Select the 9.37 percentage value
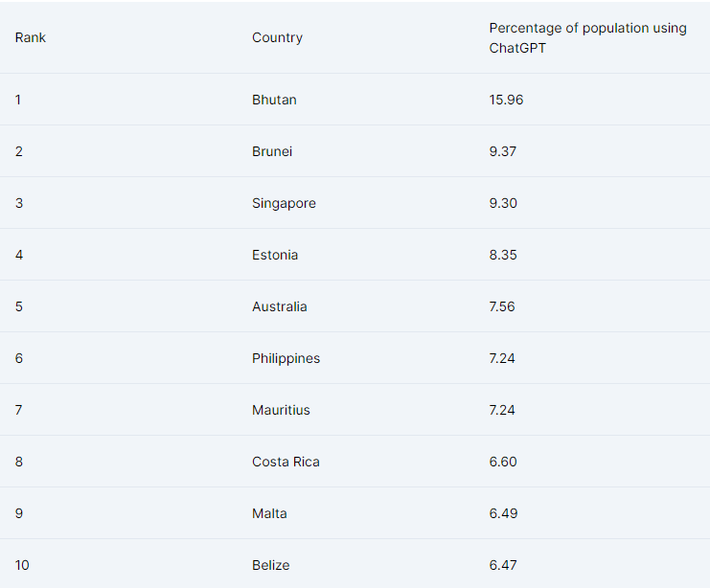710x588 pixels. click(503, 151)
